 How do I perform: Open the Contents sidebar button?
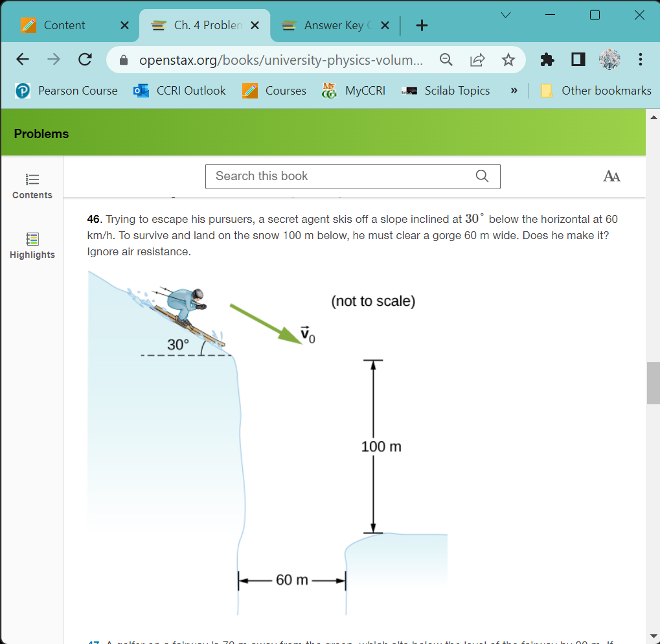click(x=32, y=186)
